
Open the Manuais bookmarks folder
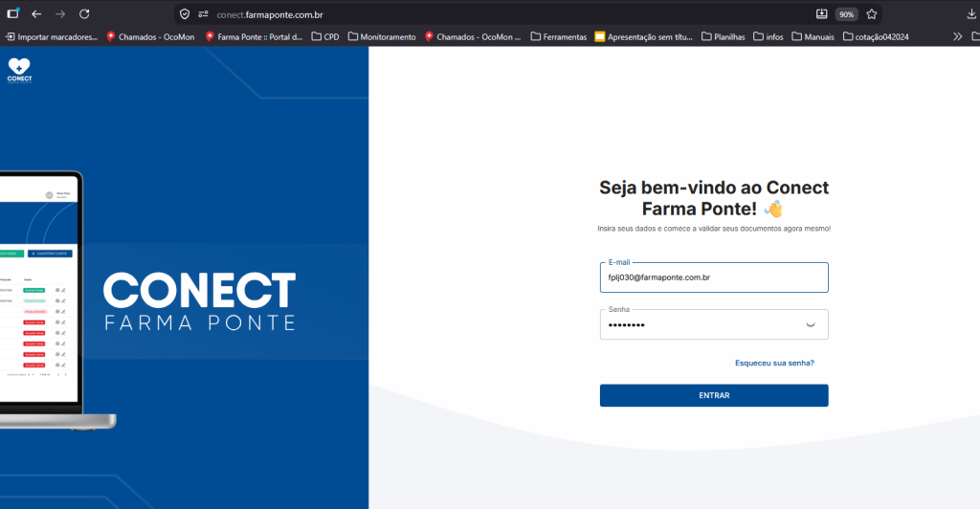(x=813, y=37)
